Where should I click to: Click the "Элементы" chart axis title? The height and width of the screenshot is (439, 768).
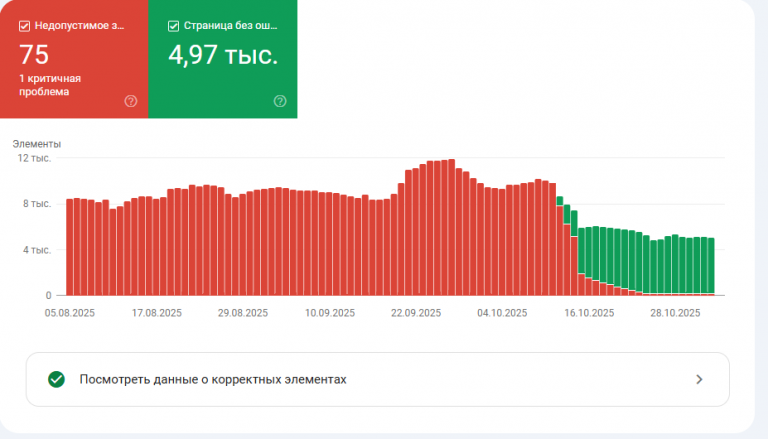coord(37,144)
